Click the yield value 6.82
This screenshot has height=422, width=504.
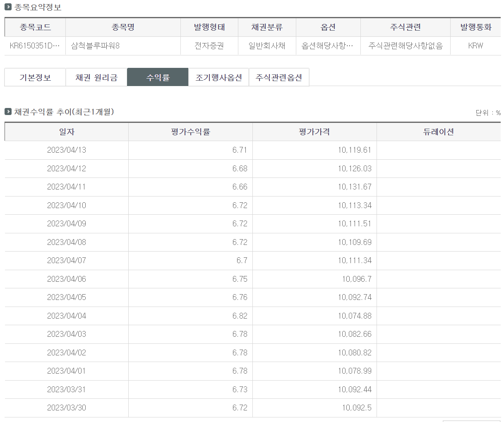(240, 316)
